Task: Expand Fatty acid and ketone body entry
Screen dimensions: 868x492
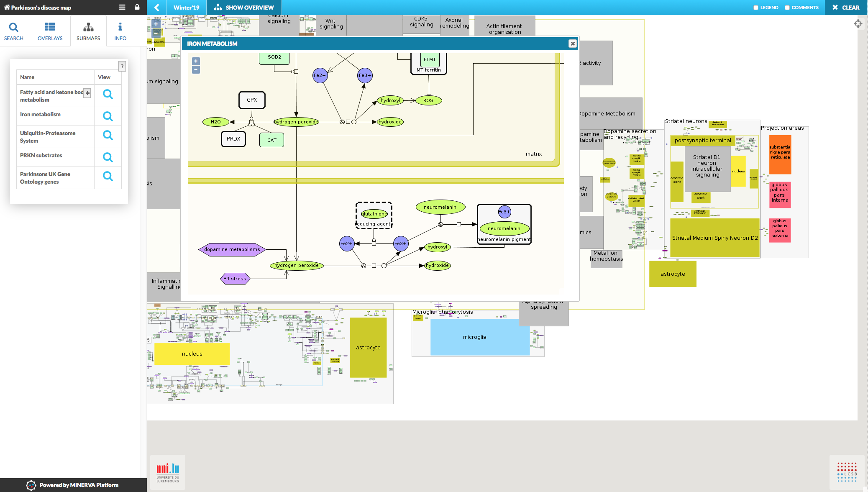Action: click(87, 93)
